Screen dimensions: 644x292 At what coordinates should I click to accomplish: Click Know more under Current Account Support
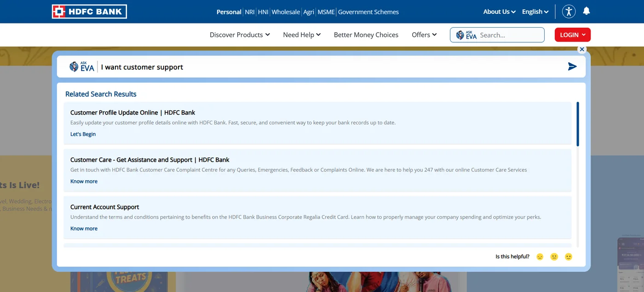(x=84, y=228)
